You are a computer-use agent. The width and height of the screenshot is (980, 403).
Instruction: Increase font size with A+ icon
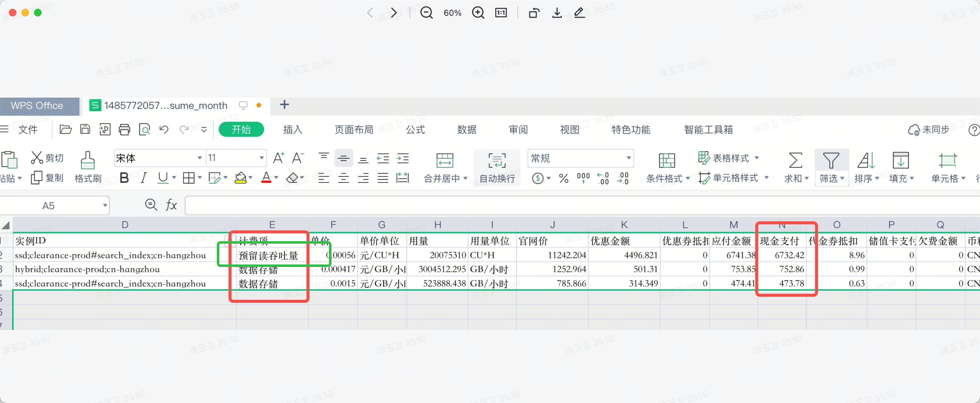pos(279,158)
